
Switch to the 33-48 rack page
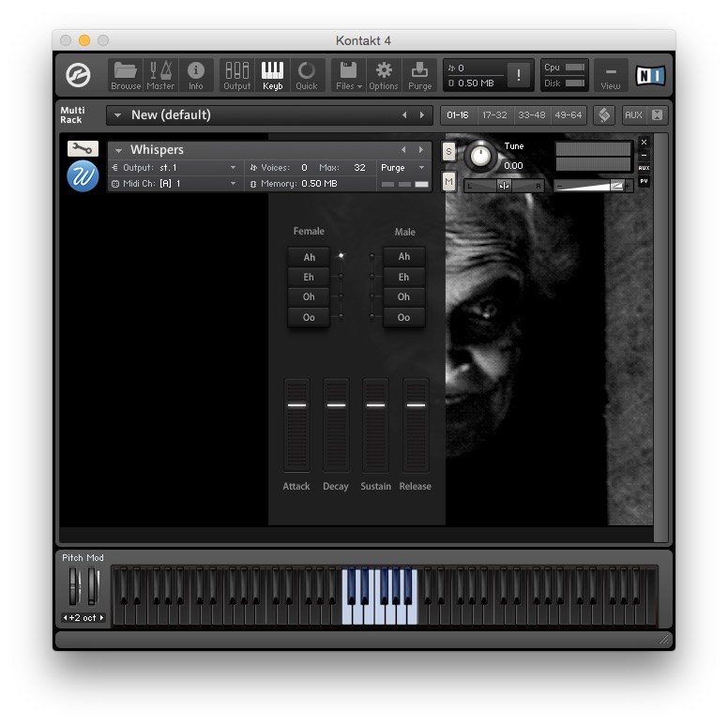pyautogui.click(x=532, y=115)
